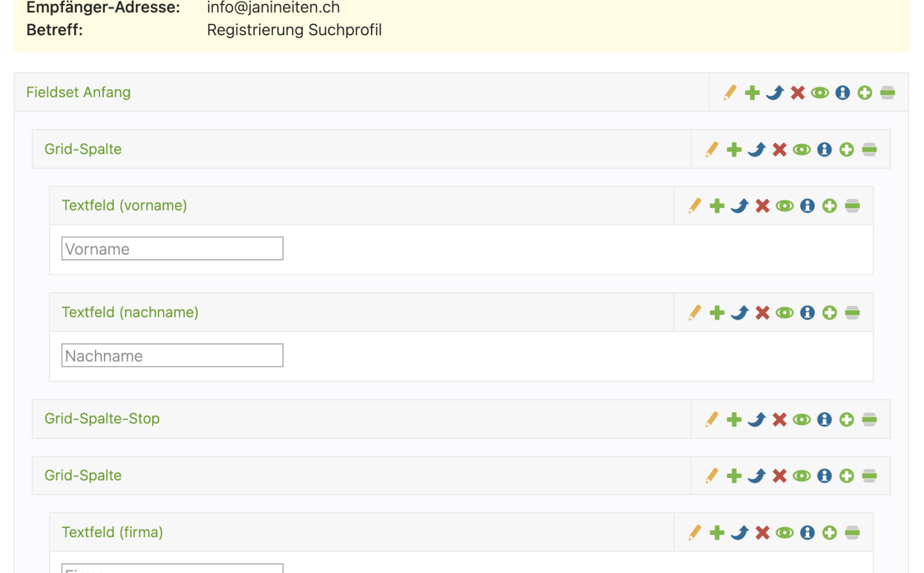Edit the Textfeld (firma) field

click(x=695, y=533)
